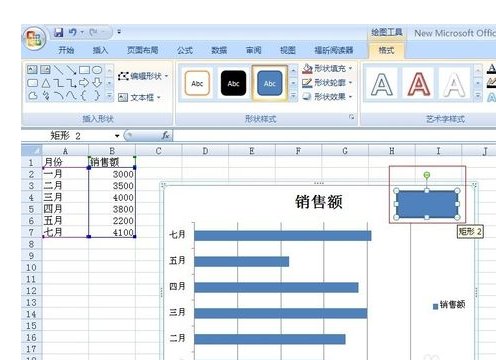Open the Office button menu
This screenshot has height=360, width=496.
(x=34, y=39)
